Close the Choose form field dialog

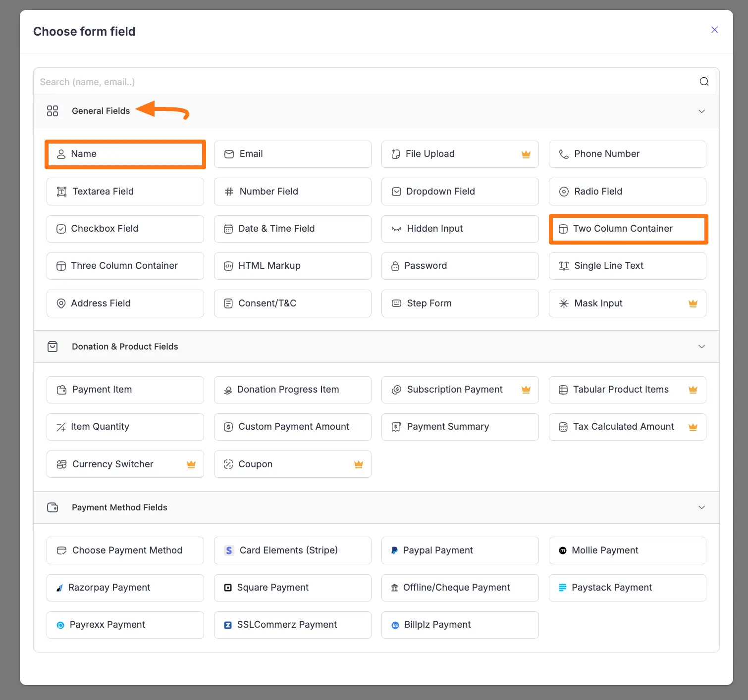coord(714,30)
